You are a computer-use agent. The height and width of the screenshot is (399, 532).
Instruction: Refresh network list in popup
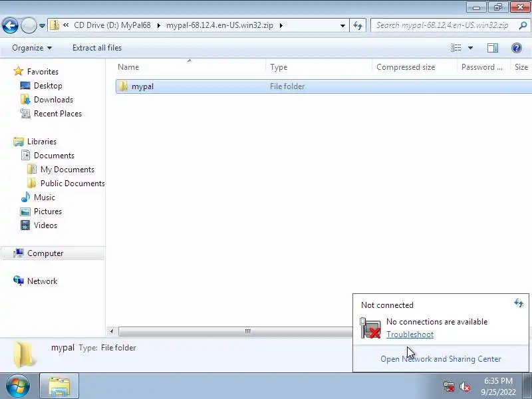click(x=519, y=303)
